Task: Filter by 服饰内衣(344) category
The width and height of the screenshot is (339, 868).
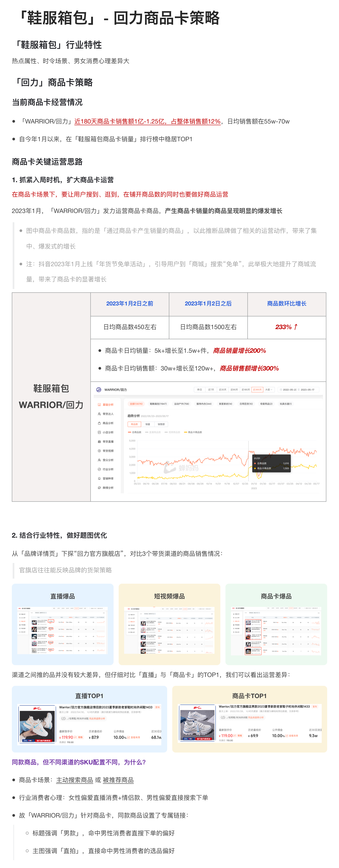Action: pyautogui.click(x=204, y=404)
